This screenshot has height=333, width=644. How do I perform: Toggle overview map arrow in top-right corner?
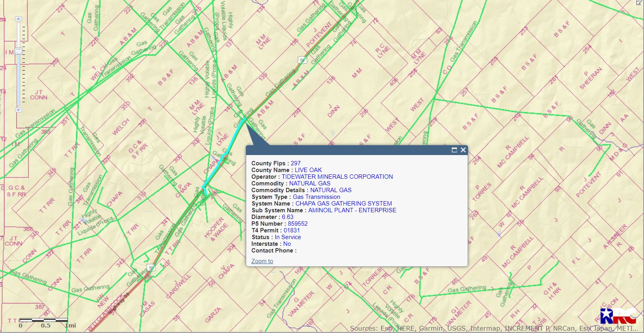(639, 2)
